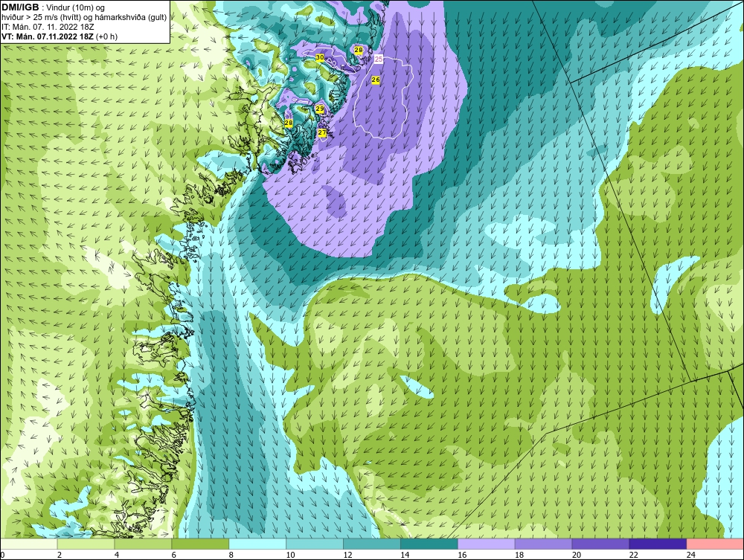The height and width of the screenshot is (560, 744).
Task: Click the yellow gust label 27
Action: (x=322, y=132)
